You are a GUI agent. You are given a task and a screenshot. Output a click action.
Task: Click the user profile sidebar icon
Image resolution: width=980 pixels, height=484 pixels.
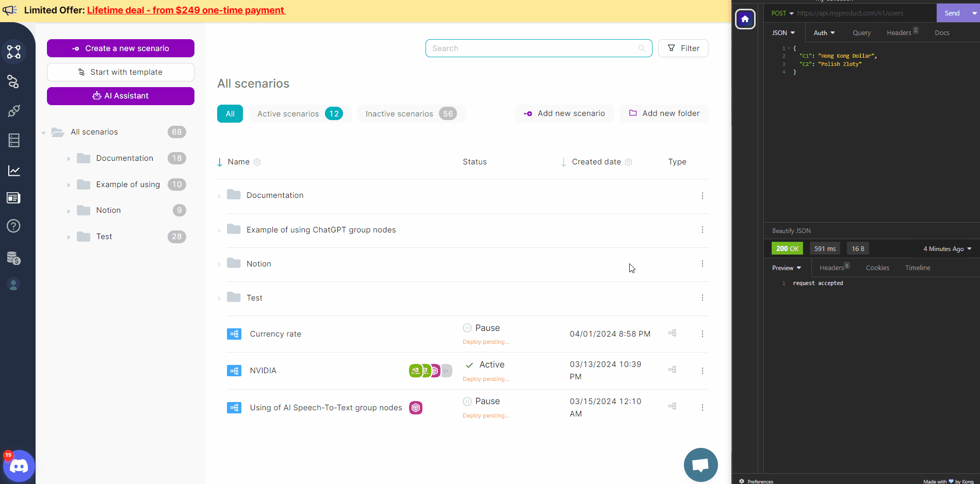14,285
